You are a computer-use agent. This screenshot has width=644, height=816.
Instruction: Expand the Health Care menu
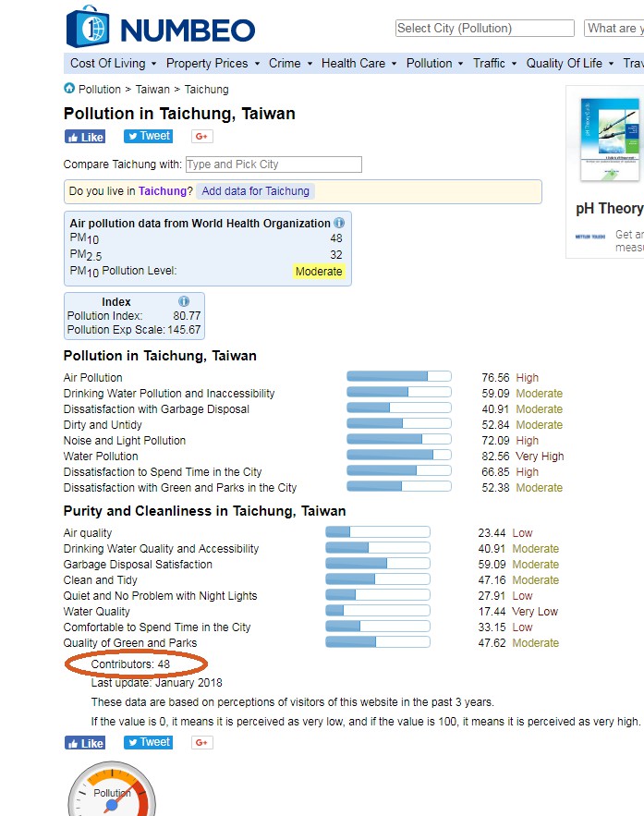pos(358,64)
